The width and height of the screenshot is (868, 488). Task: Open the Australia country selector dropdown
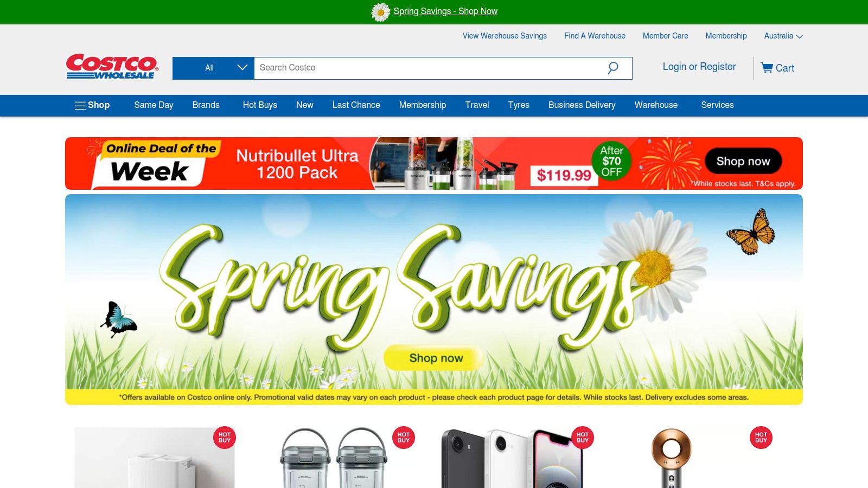click(783, 36)
